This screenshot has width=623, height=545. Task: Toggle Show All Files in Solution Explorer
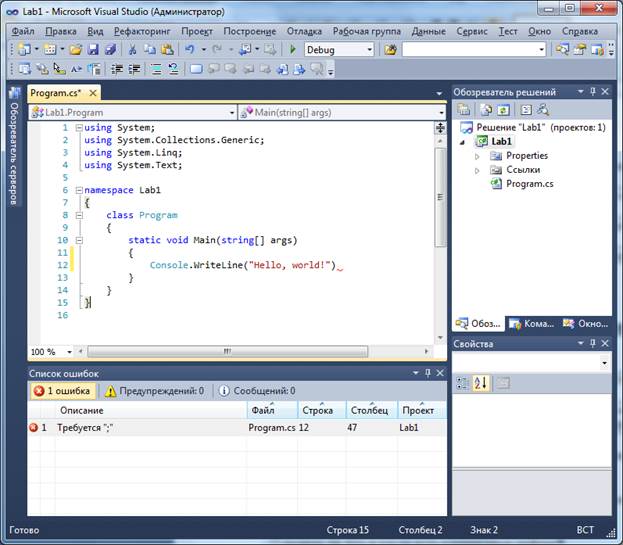click(x=486, y=110)
